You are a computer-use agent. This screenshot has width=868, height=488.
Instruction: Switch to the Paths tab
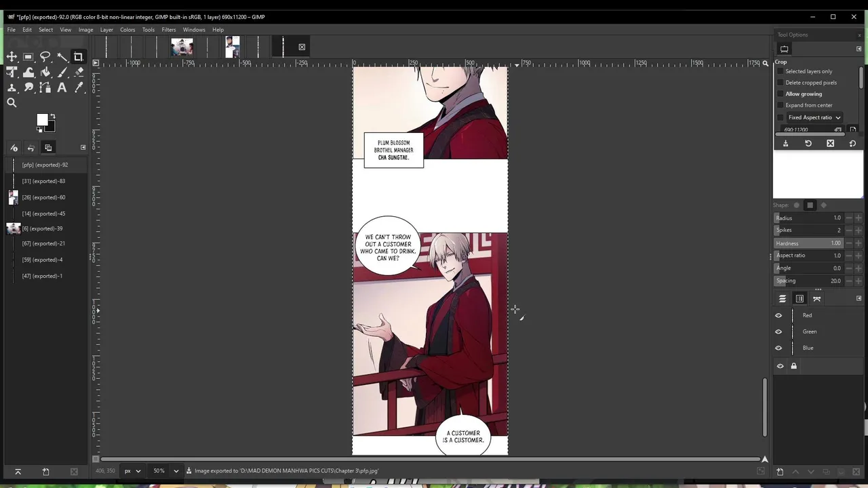pyautogui.click(x=816, y=299)
